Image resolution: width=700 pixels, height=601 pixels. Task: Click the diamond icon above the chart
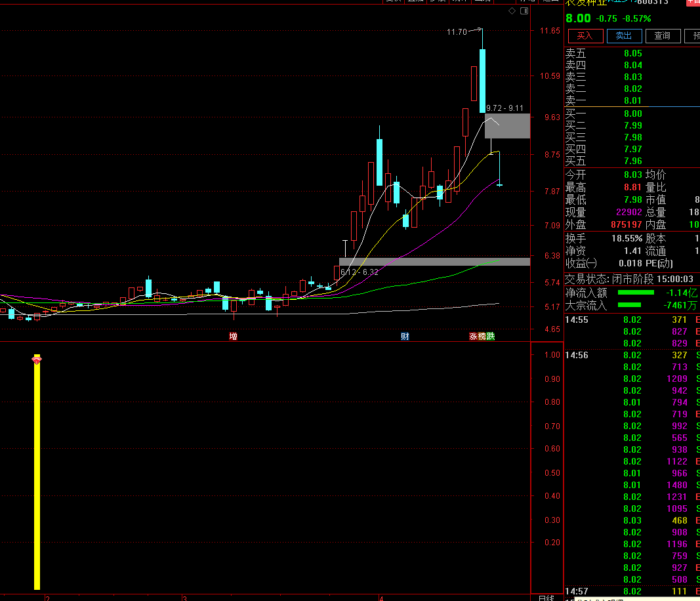[x=512, y=11]
